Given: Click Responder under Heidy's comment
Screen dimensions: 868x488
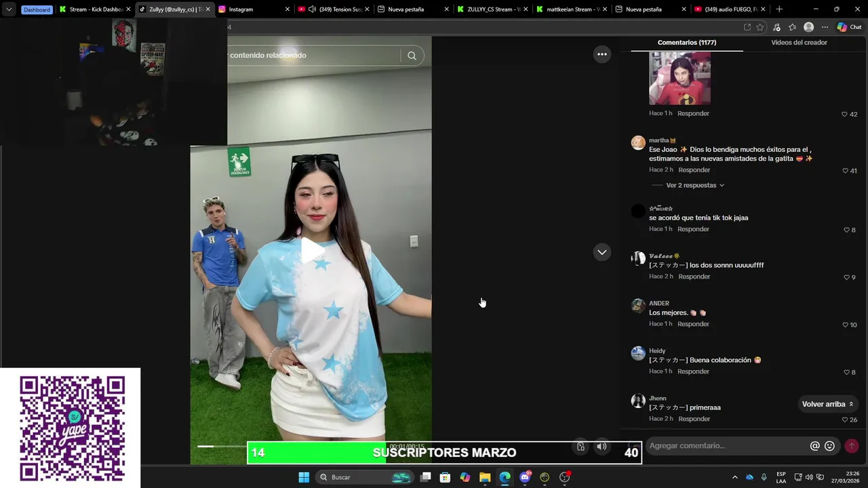Looking at the screenshot, I should [x=693, y=371].
